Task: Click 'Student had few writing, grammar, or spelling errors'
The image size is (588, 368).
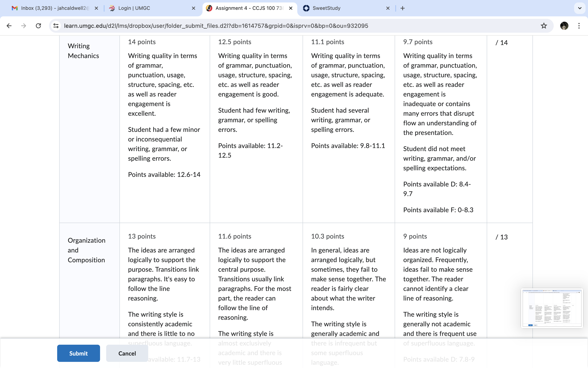Action: (254, 120)
